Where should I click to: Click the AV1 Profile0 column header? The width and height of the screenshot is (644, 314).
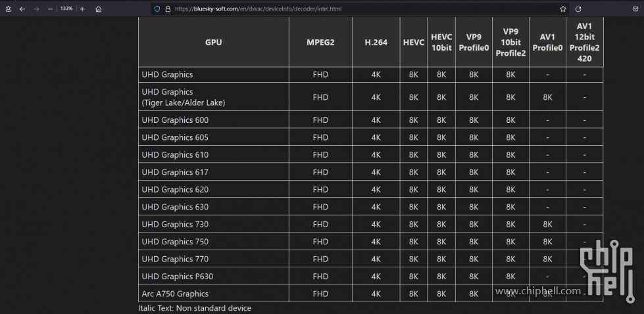click(547, 42)
